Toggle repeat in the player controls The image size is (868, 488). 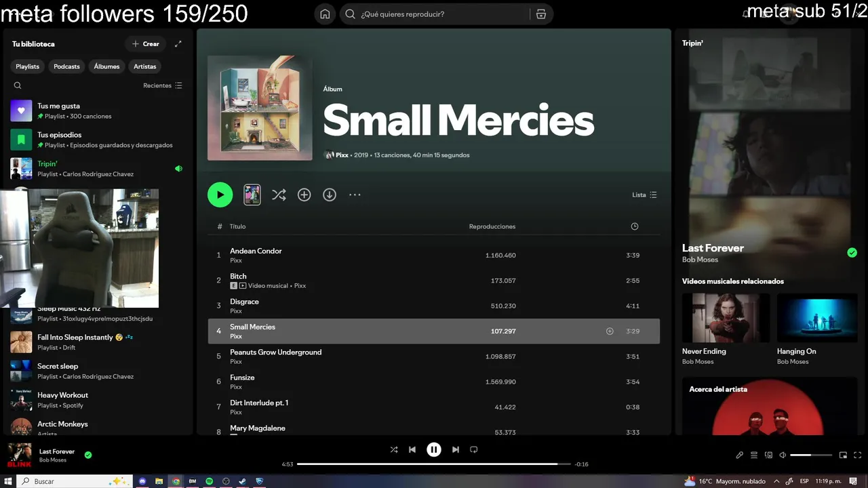coord(474,449)
